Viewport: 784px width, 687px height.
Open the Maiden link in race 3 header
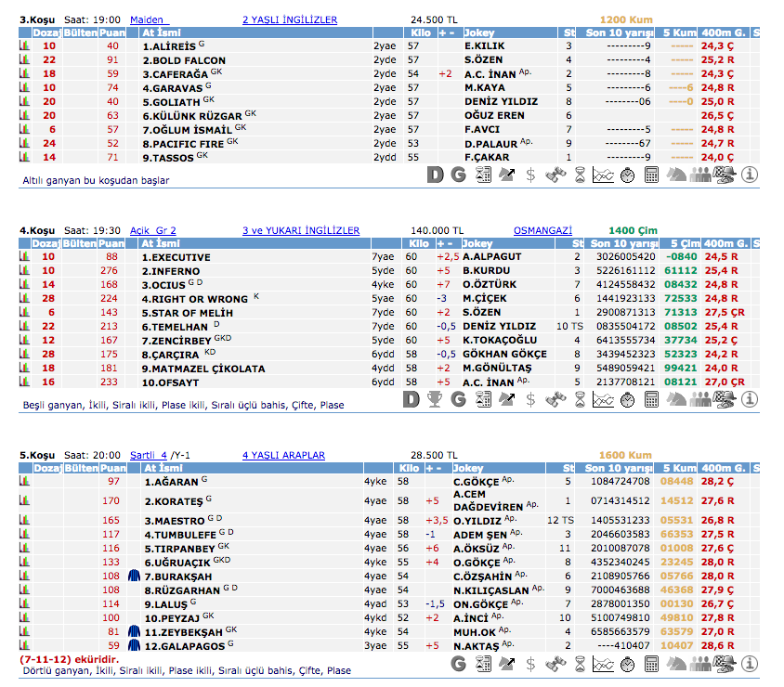(148, 19)
